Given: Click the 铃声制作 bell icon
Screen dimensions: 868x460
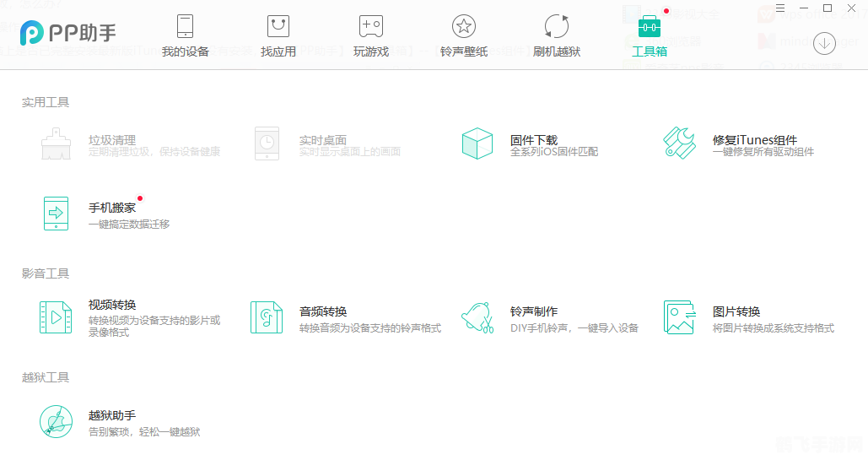Looking at the screenshot, I should point(477,317).
